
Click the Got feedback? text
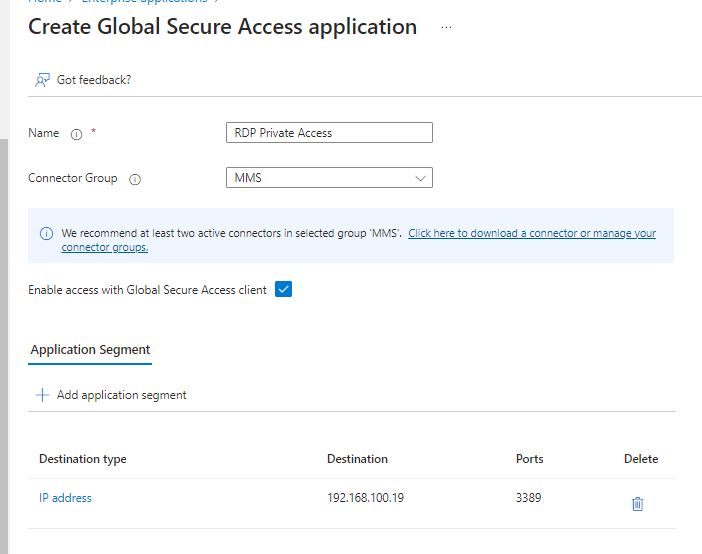coord(94,80)
